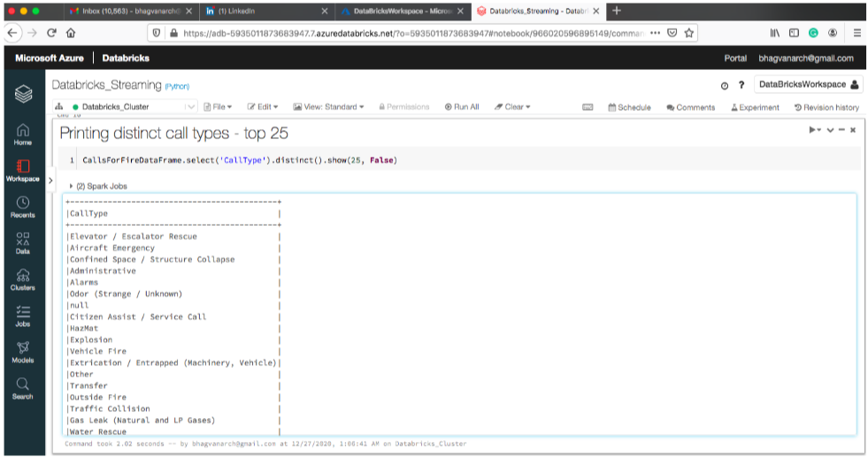
Task: Click the tracking protection shield icon
Action: 157,34
